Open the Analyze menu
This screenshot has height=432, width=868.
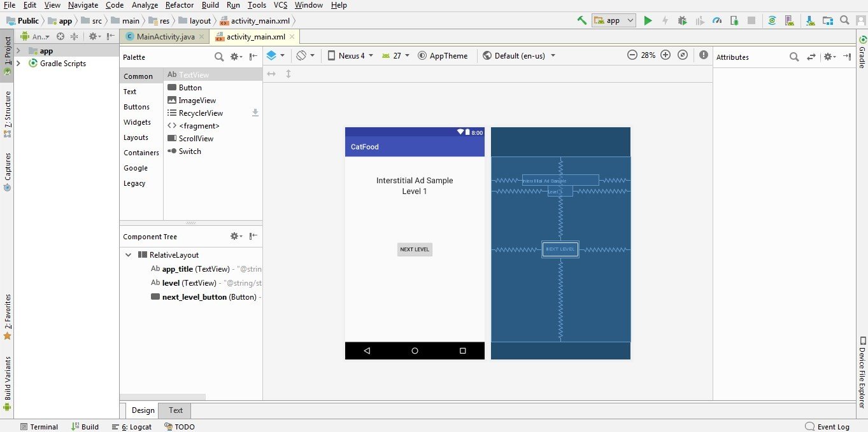point(145,5)
